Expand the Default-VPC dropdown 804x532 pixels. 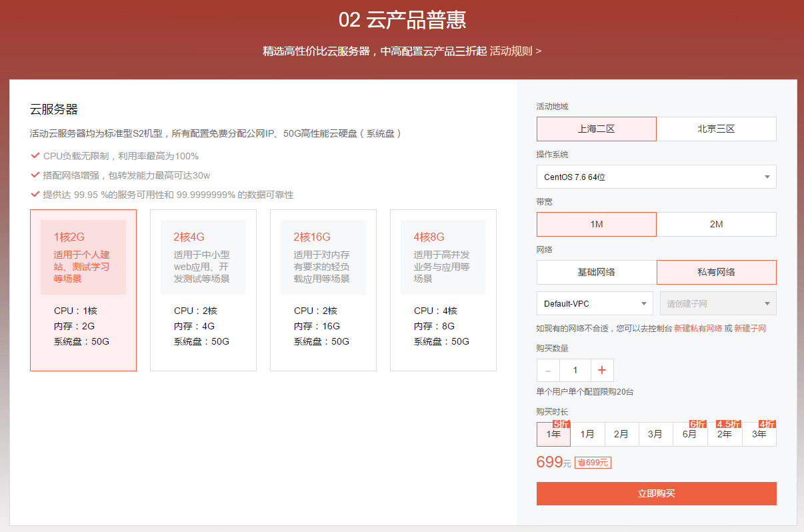click(x=594, y=303)
